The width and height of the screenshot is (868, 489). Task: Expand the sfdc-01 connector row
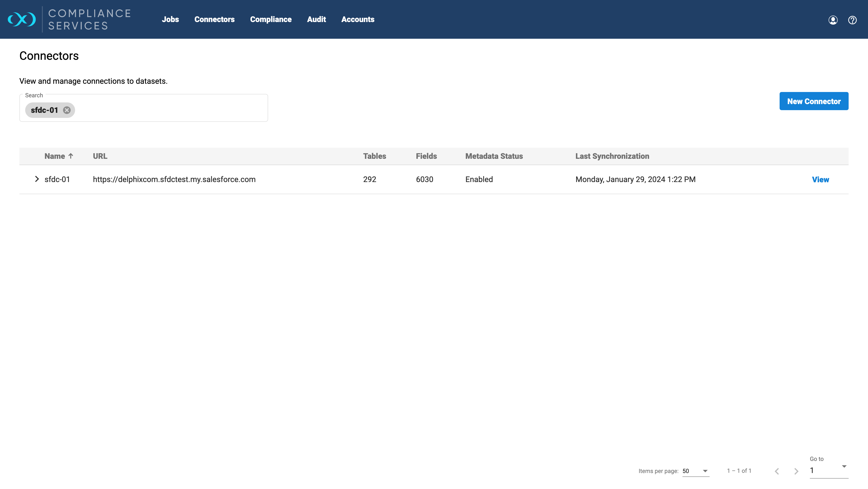click(37, 179)
